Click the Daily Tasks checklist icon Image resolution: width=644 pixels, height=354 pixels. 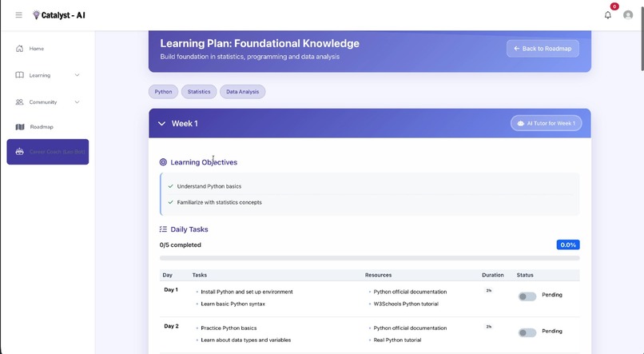163,229
